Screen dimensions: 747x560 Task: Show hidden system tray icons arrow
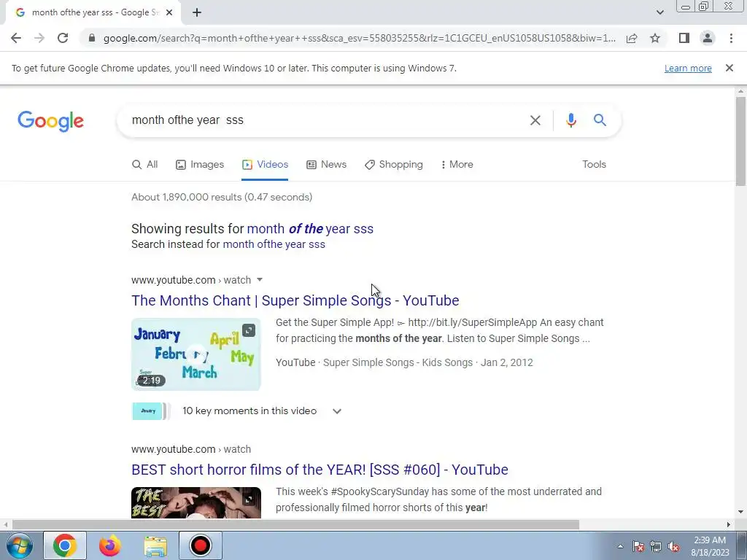620,546
